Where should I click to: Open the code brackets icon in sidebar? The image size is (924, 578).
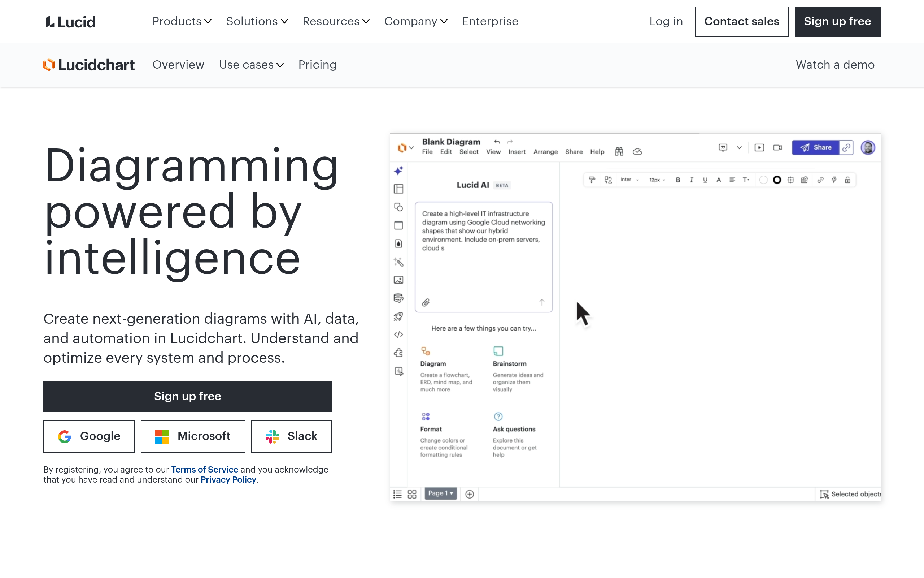(x=398, y=335)
